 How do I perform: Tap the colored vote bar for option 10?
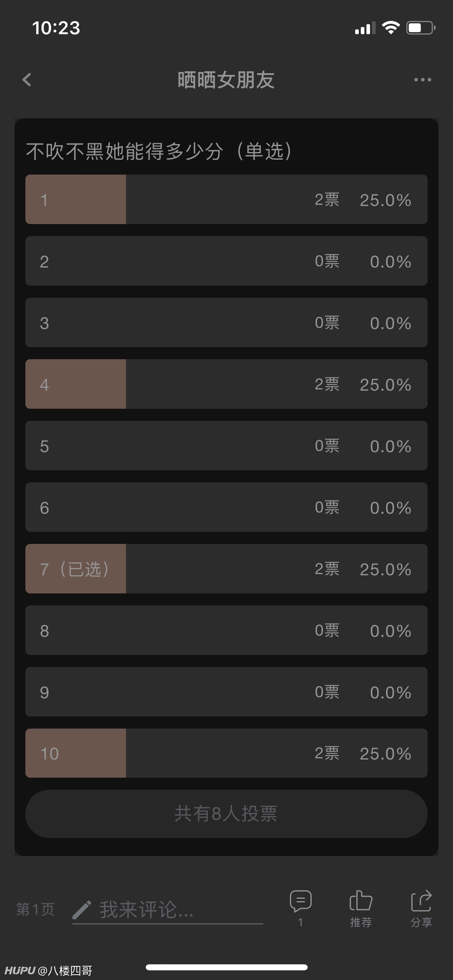pos(76,753)
